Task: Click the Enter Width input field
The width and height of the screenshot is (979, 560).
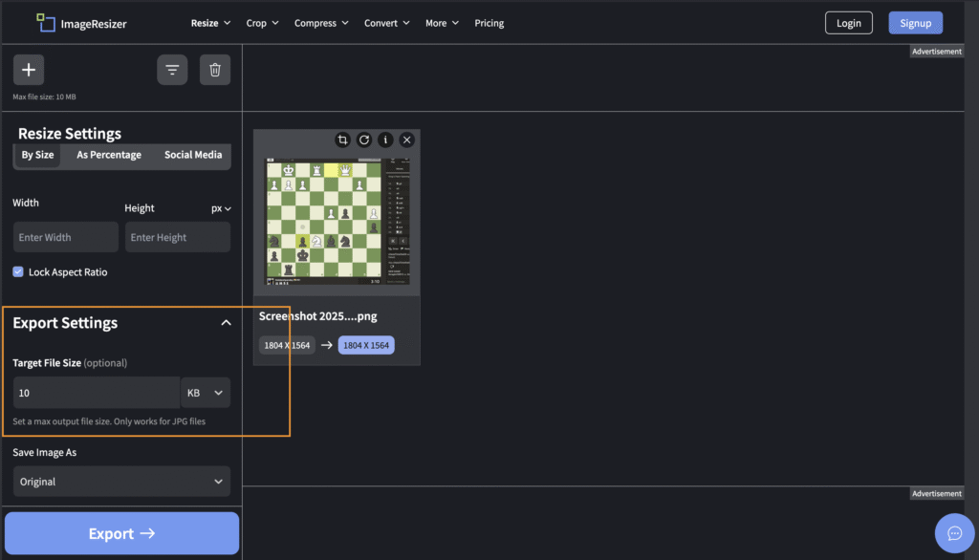Action: (x=66, y=237)
